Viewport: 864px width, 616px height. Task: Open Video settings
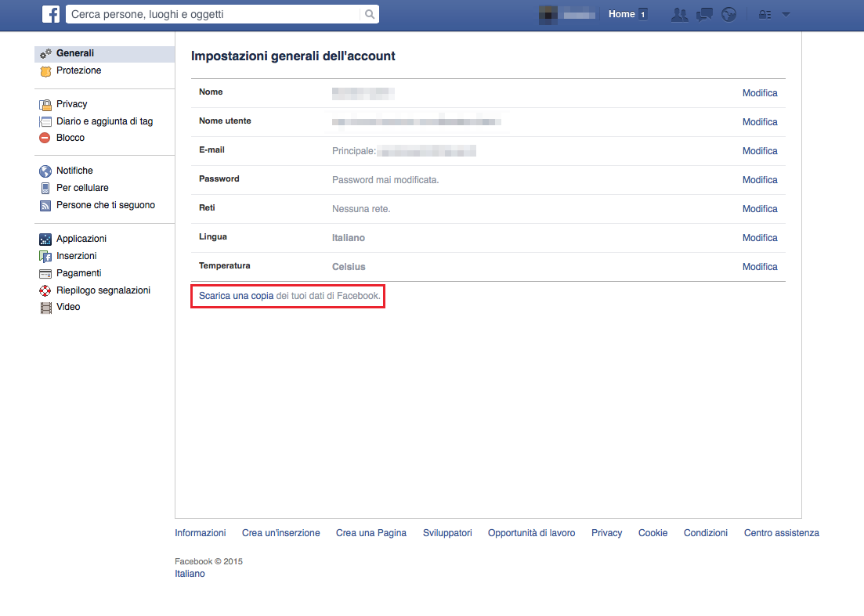tap(68, 307)
